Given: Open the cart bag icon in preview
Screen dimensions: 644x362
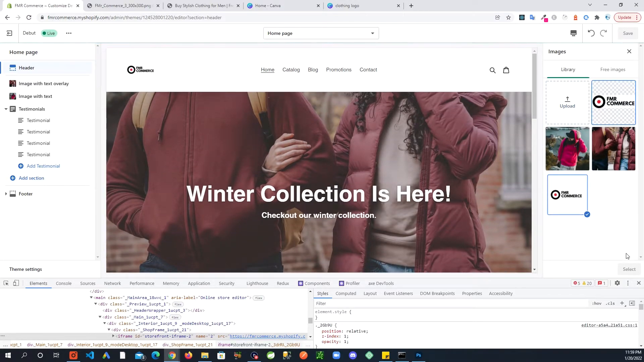Looking at the screenshot, I should coord(506,70).
